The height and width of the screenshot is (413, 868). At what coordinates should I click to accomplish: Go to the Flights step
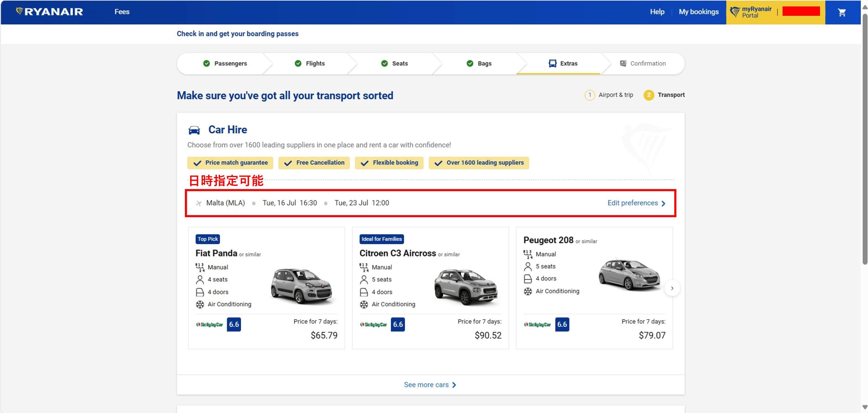pos(310,64)
